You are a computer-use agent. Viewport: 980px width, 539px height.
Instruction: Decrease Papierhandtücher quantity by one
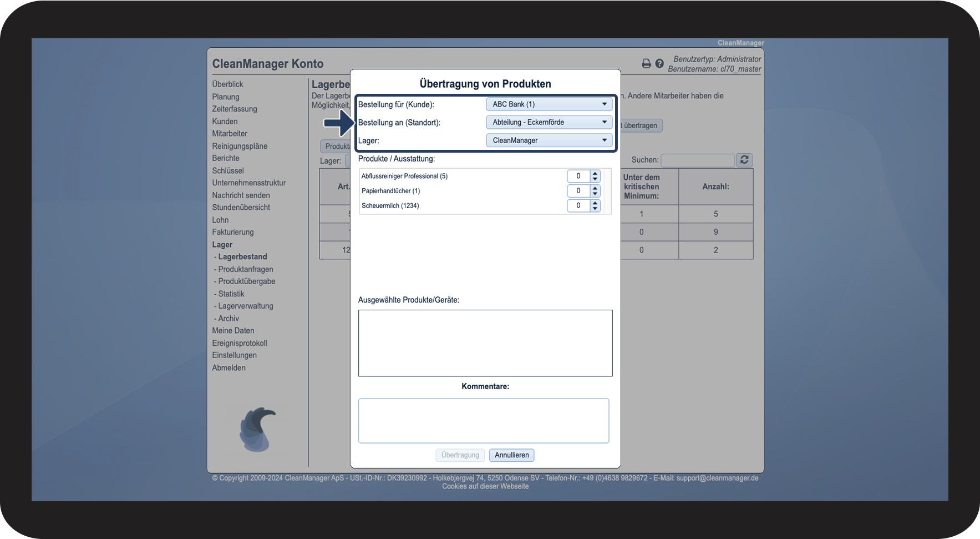click(x=595, y=194)
